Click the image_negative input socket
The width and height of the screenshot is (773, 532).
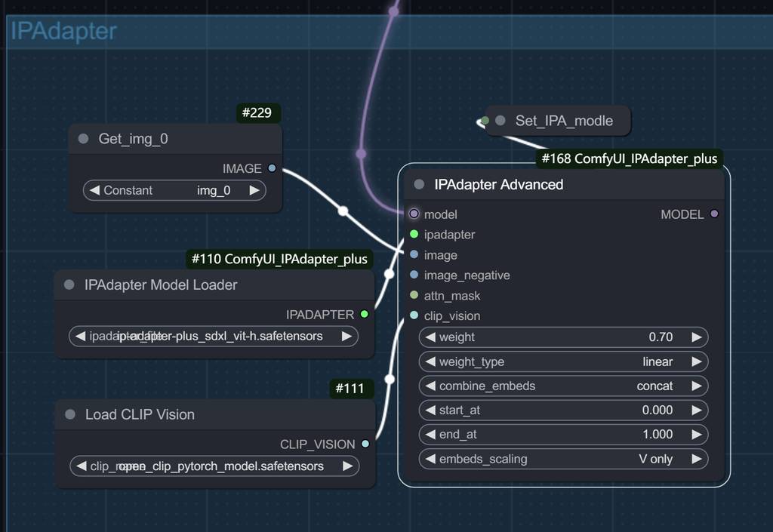[414, 275]
